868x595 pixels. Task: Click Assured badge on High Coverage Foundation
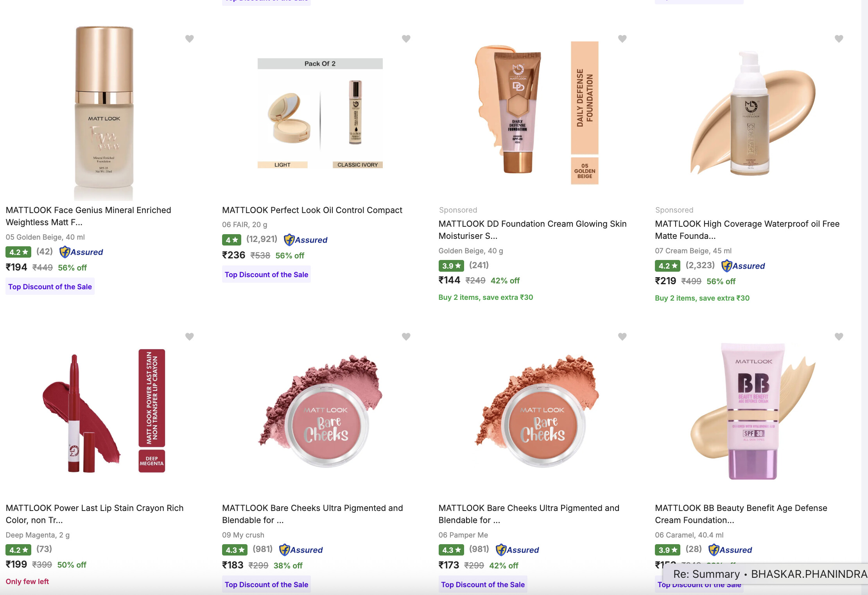coord(743,266)
